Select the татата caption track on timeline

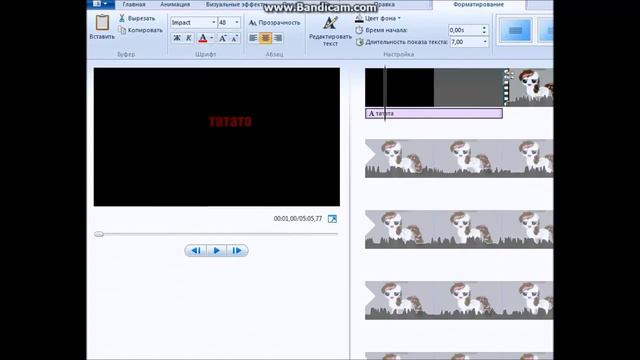click(433, 113)
